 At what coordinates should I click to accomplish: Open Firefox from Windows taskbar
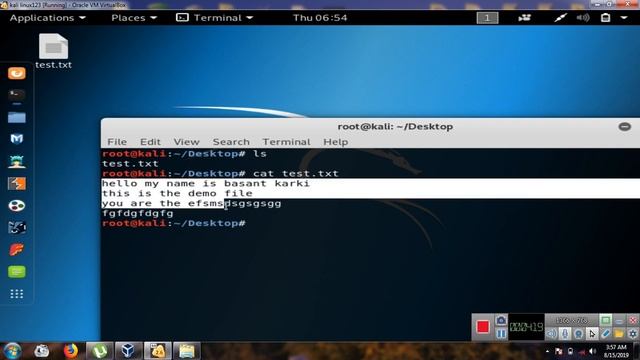71,351
